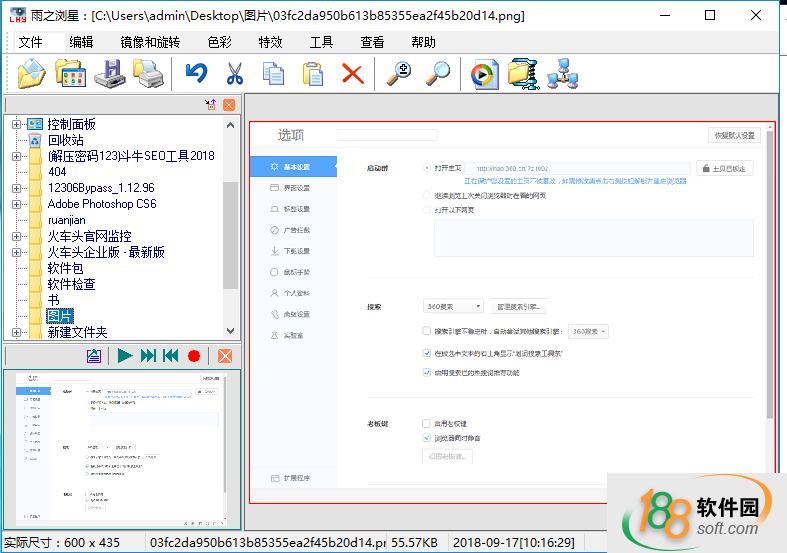
Task: Click the scissors cut icon
Action: click(235, 73)
